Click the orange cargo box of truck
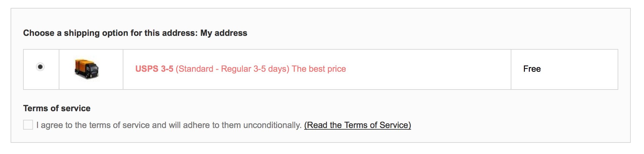This screenshot has width=644, height=154. [x=82, y=65]
